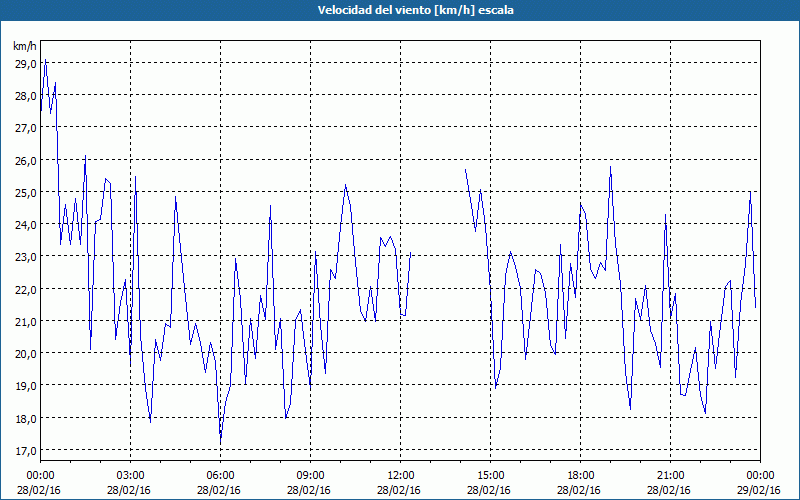Screen dimensions: 800x500
Task: Click the 17,0 y-axis value
Action: pyautogui.click(x=26, y=451)
